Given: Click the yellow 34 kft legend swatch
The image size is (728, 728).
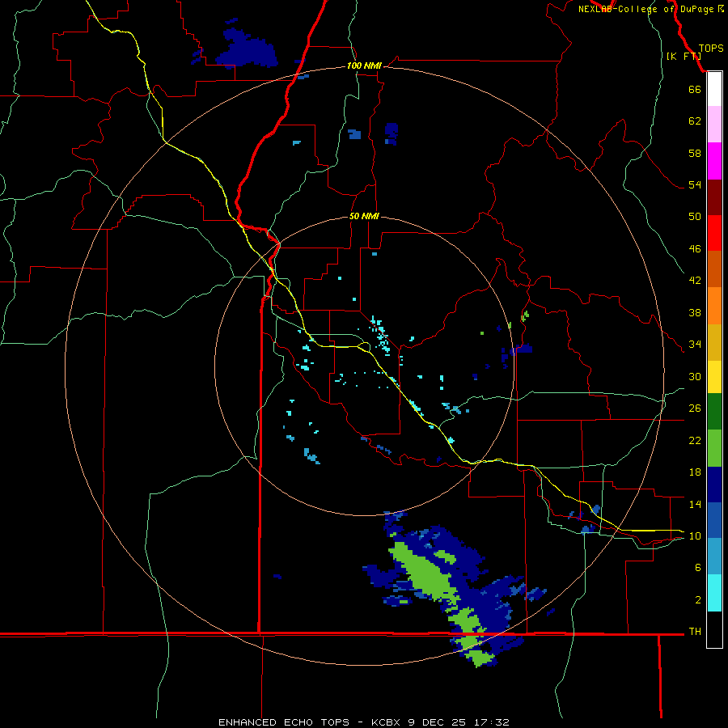Looking at the screenshot, I should click(714, 377).
